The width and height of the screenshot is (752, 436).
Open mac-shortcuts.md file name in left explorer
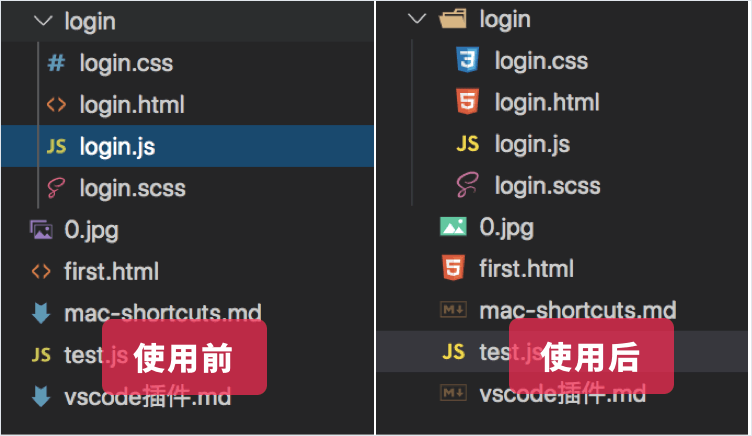(x=163, y=313)
